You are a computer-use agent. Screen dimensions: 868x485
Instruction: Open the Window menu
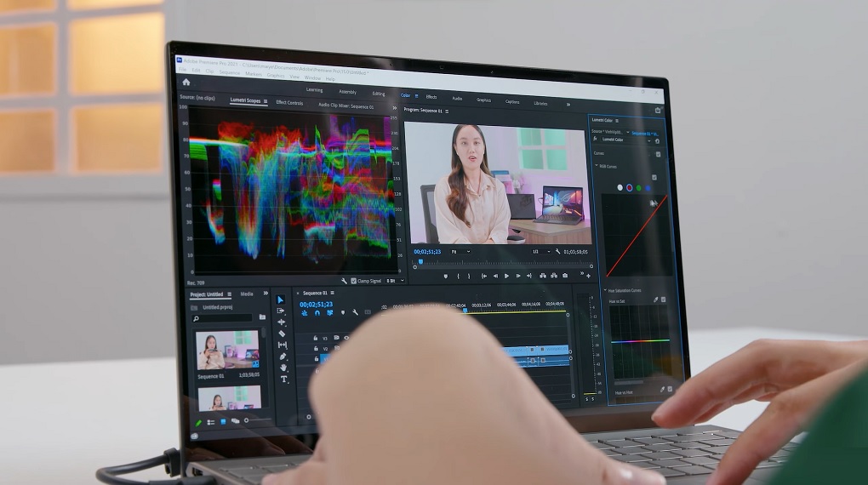click(x=312, y=77)
